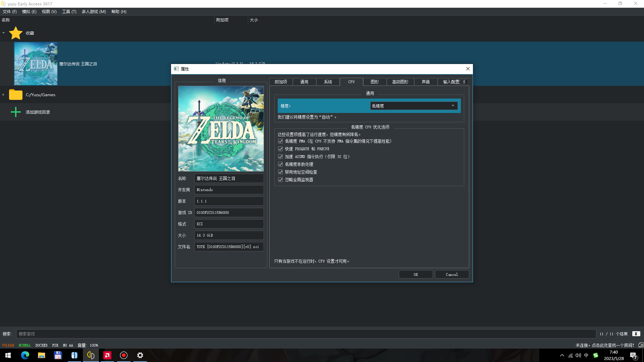Switch to the General (通用) tab
The height and width of the screenshot is (362, 644).
pyautogui.click(x=304, y=82)
